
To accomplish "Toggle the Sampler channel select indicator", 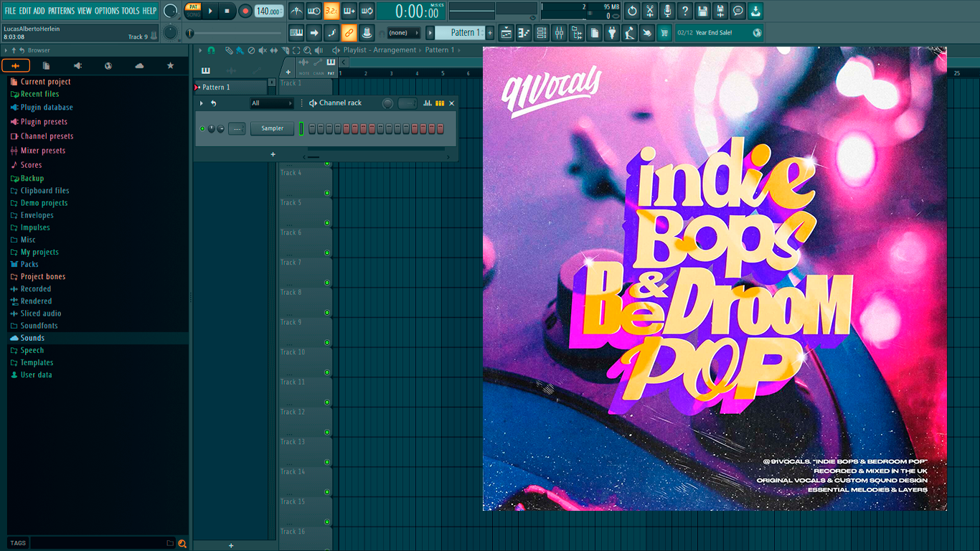I will click(302, 128).
